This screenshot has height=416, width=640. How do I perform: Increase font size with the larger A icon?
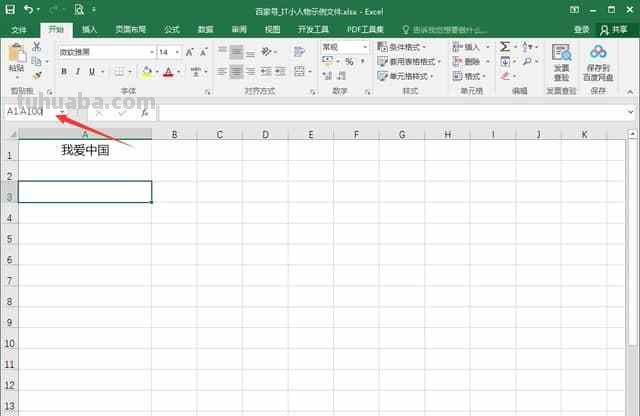[189, 52]
